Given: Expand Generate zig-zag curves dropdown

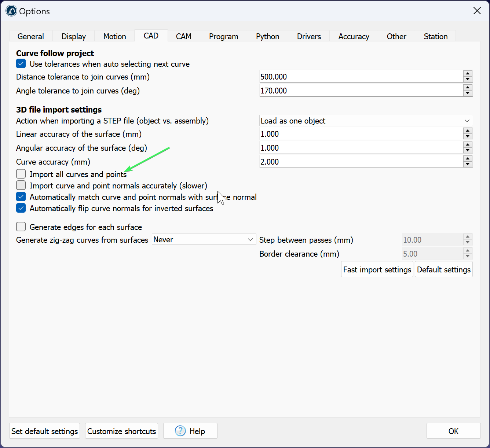Looking at the screenshot, I should (x=204, y=240).
